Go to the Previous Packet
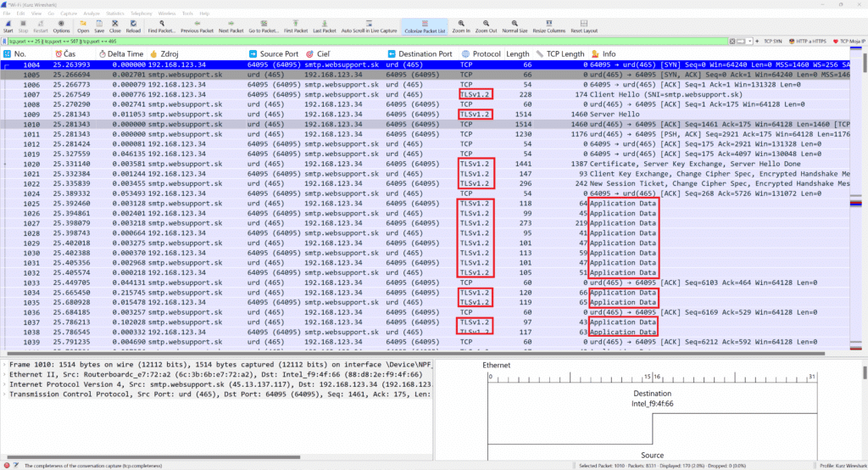This screenshot has width=868, height=470. (197, 26)
